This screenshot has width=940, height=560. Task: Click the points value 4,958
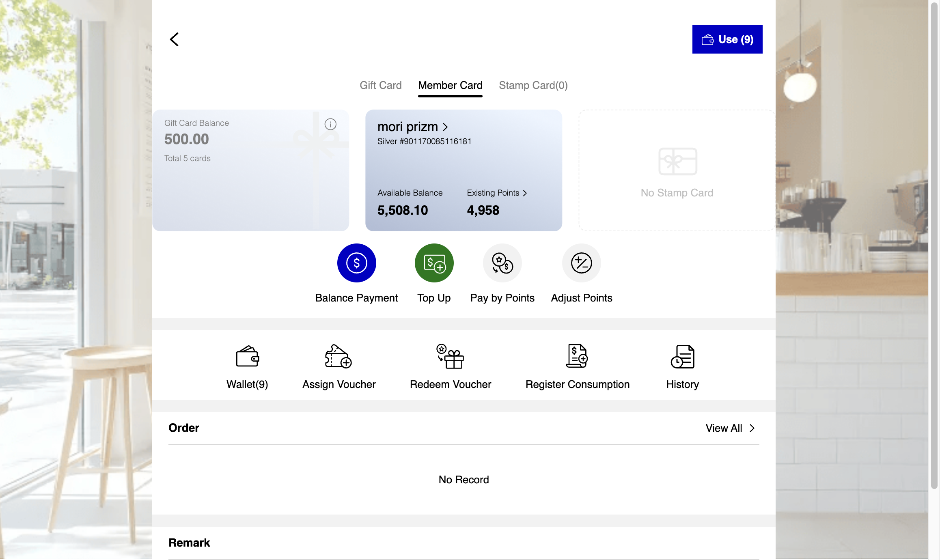pos(483,210)
